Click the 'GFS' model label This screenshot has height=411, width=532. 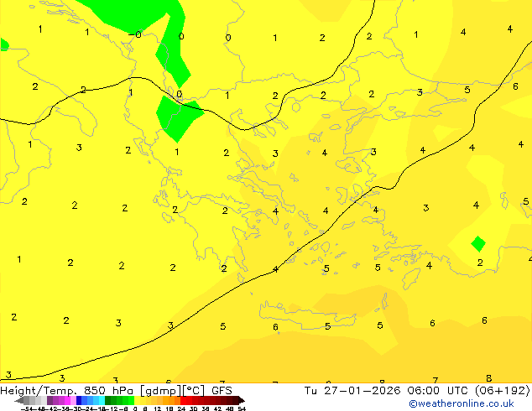pyautogui.click(x=222, y=391)
